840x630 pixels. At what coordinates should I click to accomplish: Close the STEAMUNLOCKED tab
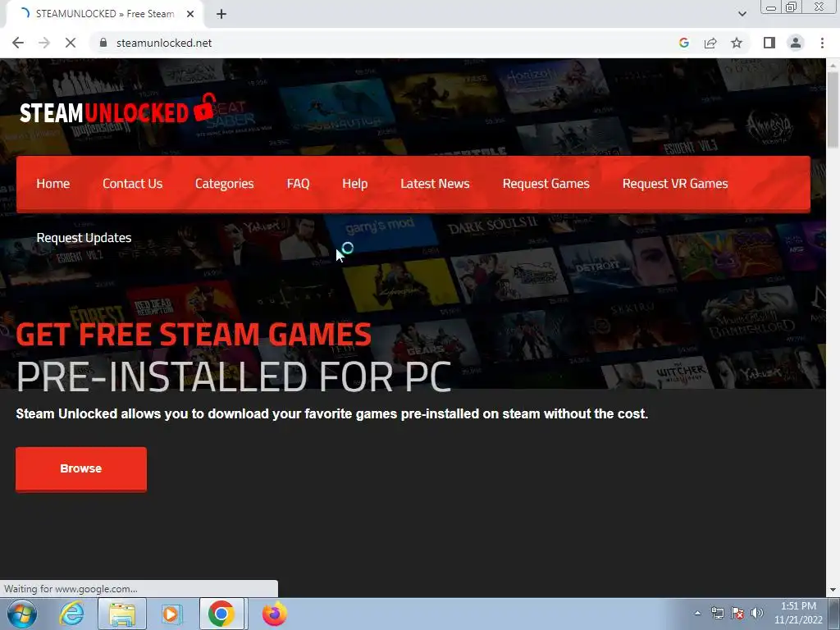coord(190,14)
